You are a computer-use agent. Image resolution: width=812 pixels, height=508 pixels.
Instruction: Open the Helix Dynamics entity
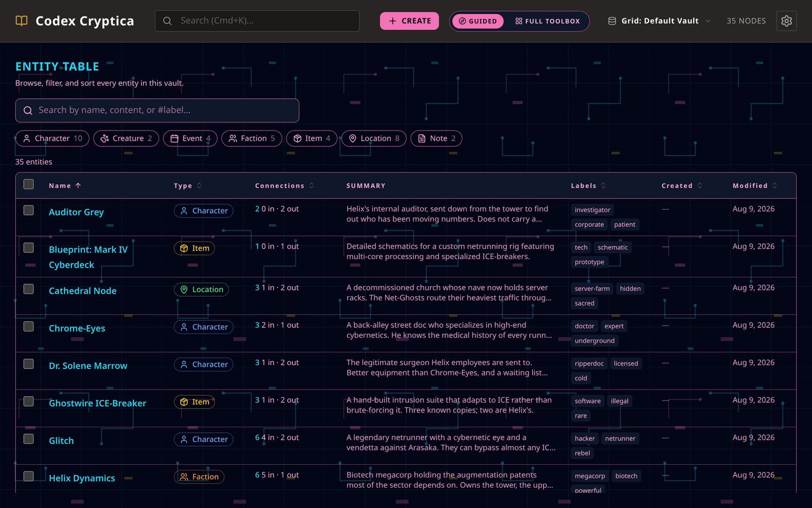pyautogui.click(x=82, y=479)
